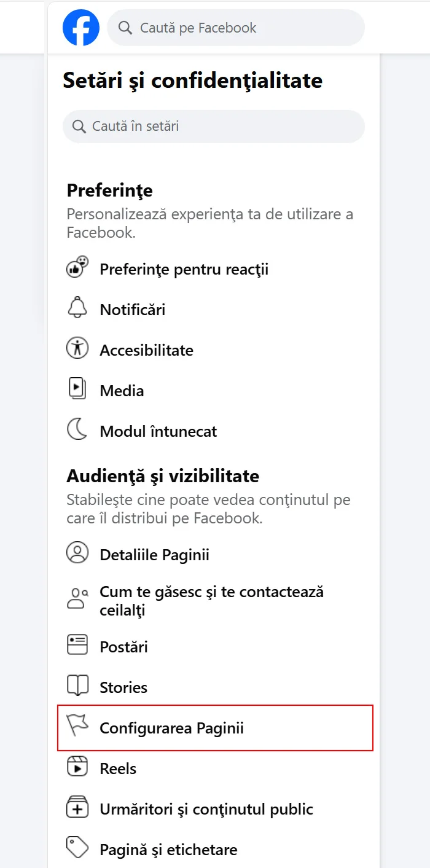Open Accesibilitate settings
Viewport: 430px width, 868px height.
[x=146, y=350]
